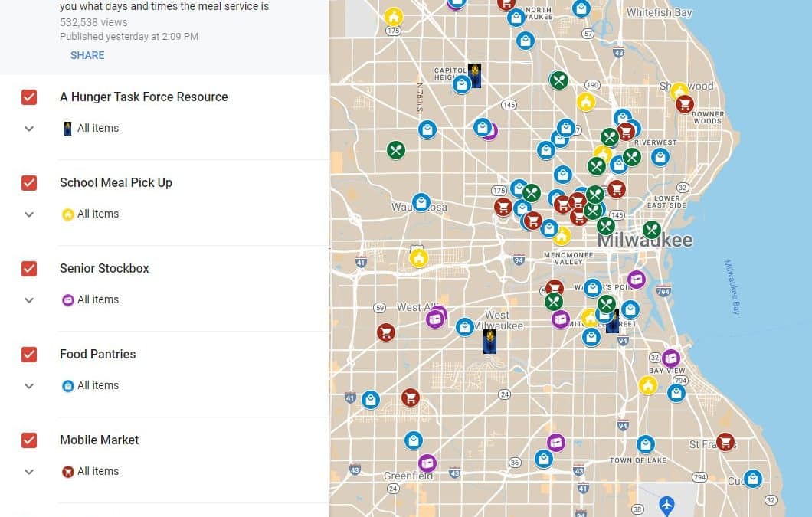This screenshot has height=517, width=812.
Task: Select the food pantry marker beside N 76th St
Action: (427, 129)
